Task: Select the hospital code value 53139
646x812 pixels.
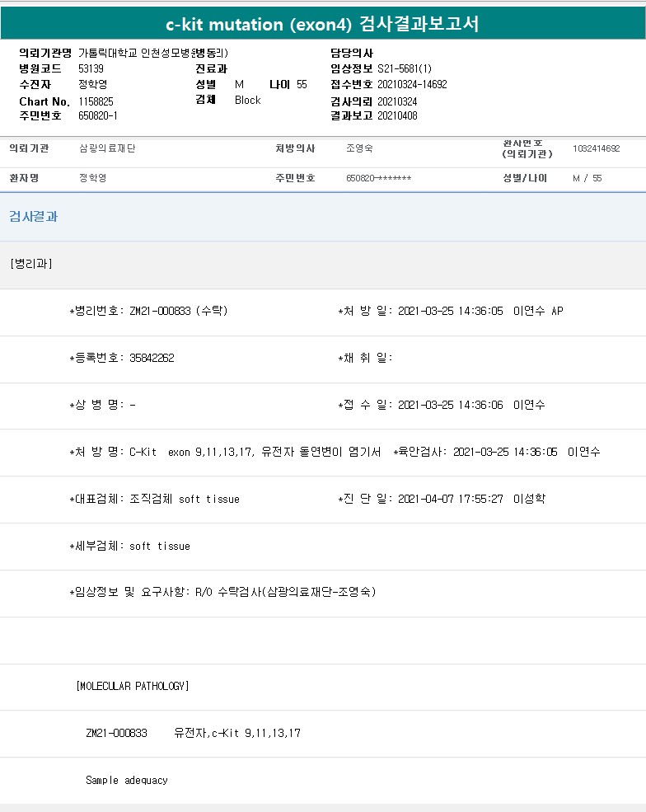Action: [x=91, y=68]
